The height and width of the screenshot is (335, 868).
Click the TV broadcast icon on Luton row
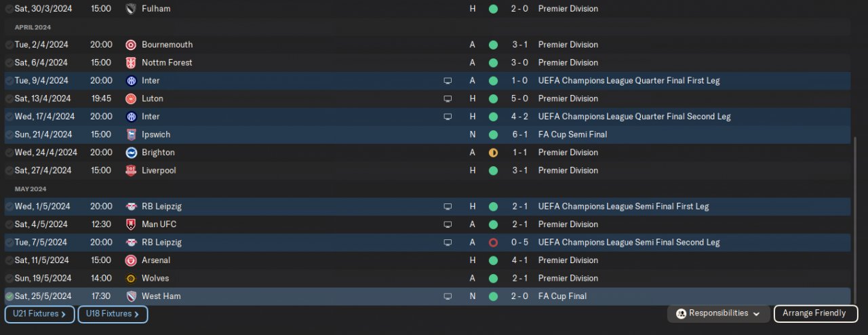point(448,98)
